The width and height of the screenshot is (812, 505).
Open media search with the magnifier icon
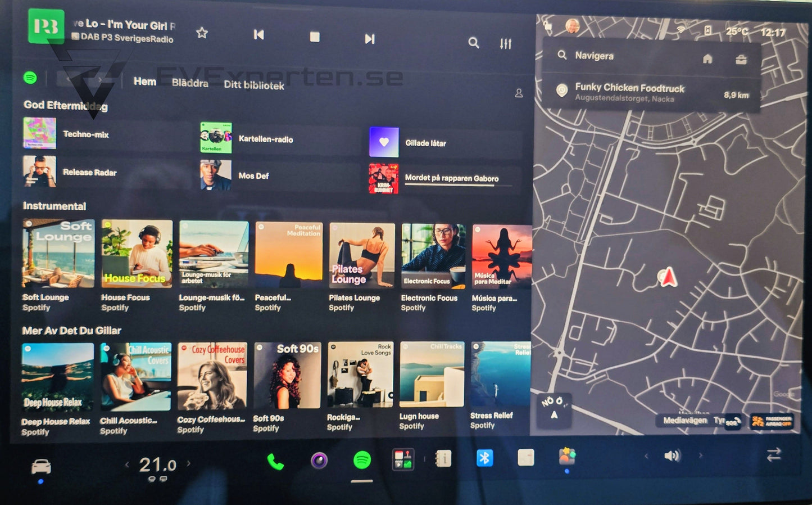(474, 42)
